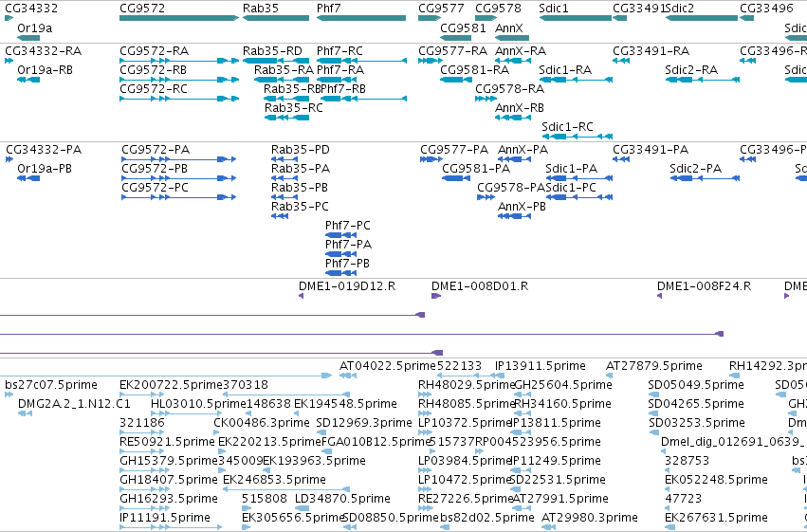Image resolution: width=807 pixels, height=532 pixels.
Task: Open the Phf7-PB protein label
Action: tap(347, 264)
